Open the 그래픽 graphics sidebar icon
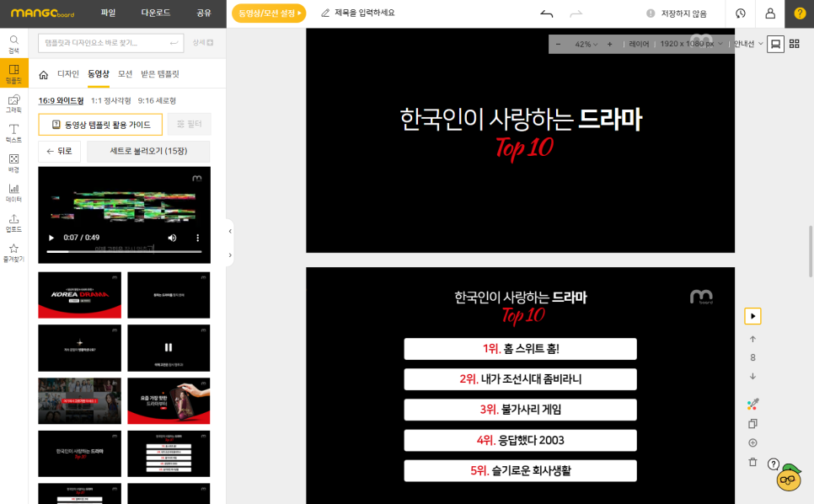 click(14, 104)
